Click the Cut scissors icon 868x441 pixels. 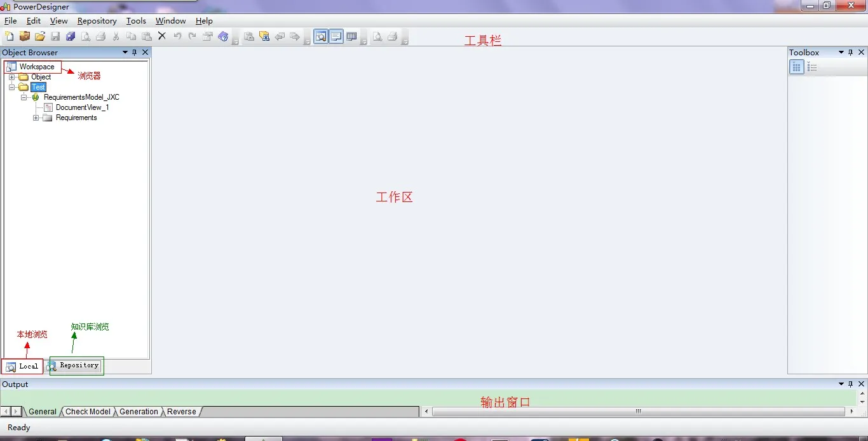116,36
